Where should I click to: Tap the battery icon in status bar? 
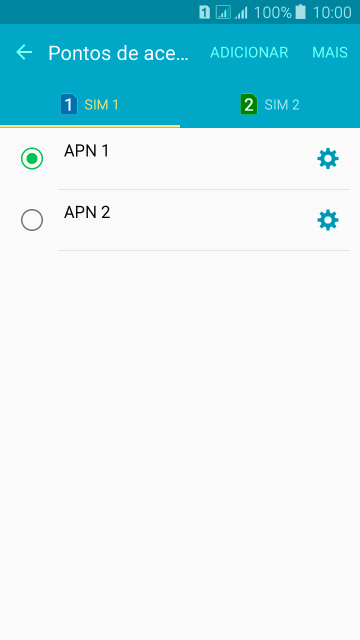click(x=300, y=12)
